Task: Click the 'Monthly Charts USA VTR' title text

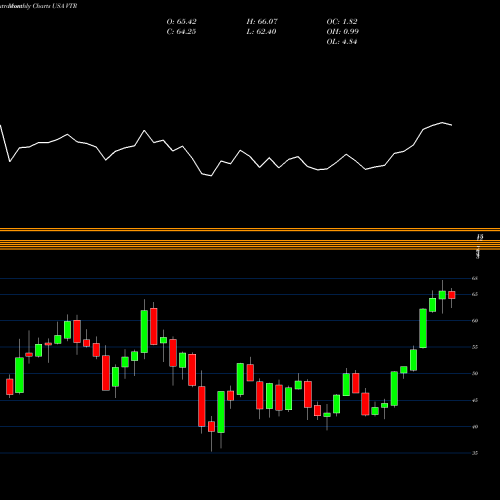Action: [42, 6]
